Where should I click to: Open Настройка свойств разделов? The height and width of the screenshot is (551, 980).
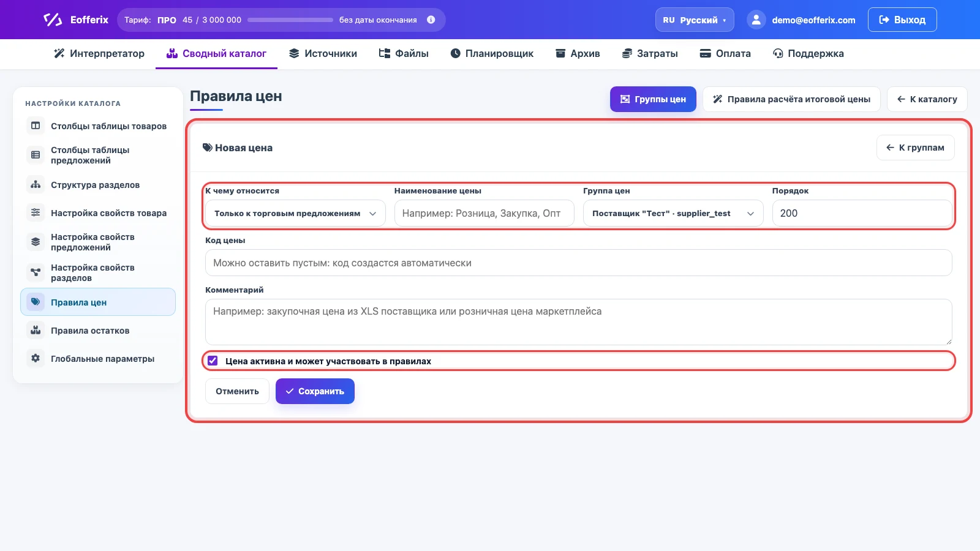98,272
